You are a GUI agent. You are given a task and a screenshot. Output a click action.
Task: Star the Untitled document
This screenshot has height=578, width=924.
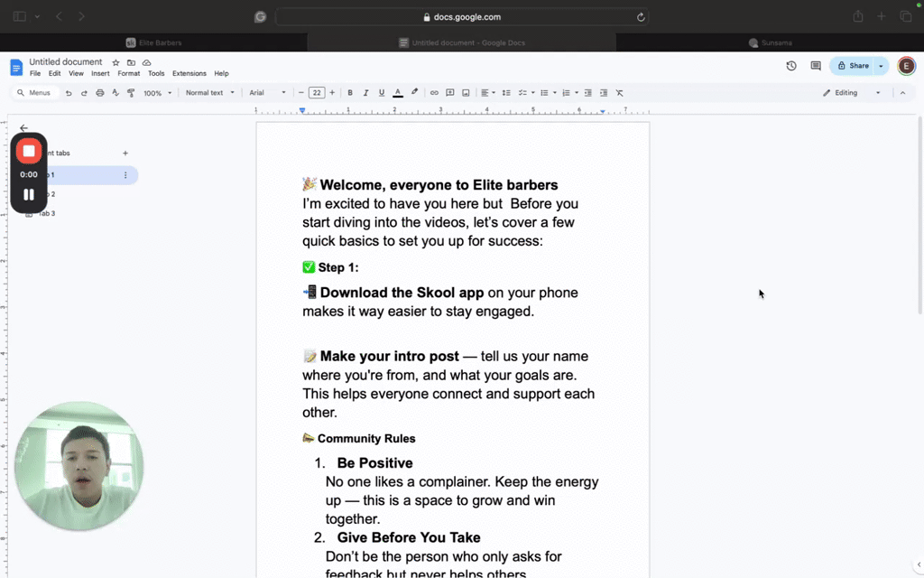pos(115,62)
